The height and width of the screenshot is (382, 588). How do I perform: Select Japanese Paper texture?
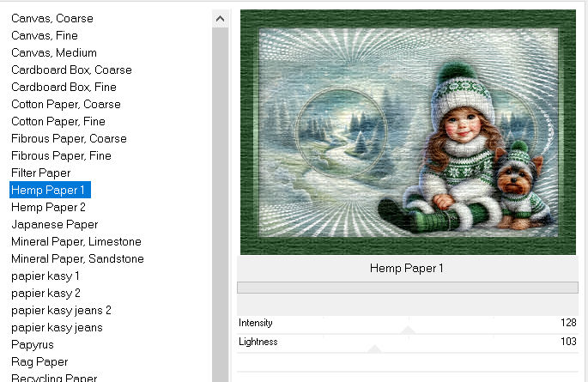click(x=55, y=225)
